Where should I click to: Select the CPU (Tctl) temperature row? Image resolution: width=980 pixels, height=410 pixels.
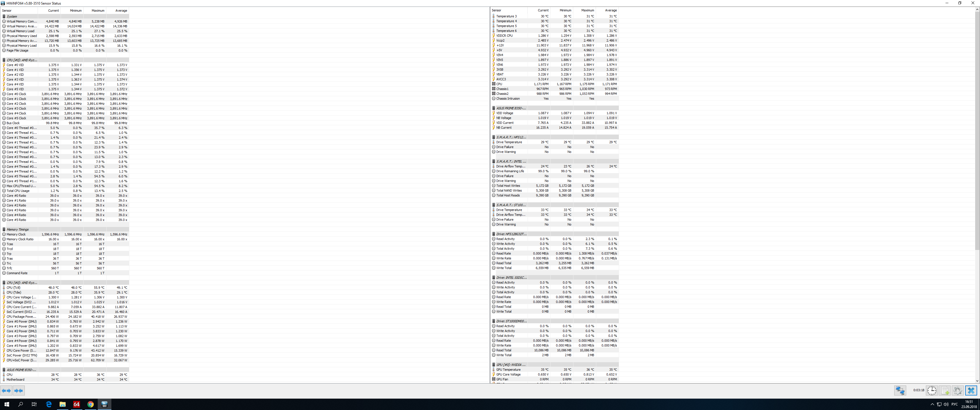[13, 288]
